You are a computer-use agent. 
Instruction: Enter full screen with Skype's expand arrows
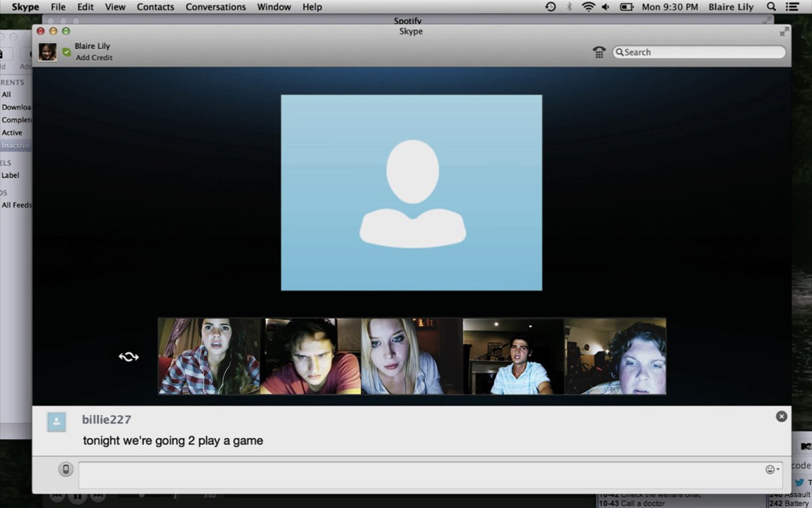pyautogui.click(x=784, y=31)
